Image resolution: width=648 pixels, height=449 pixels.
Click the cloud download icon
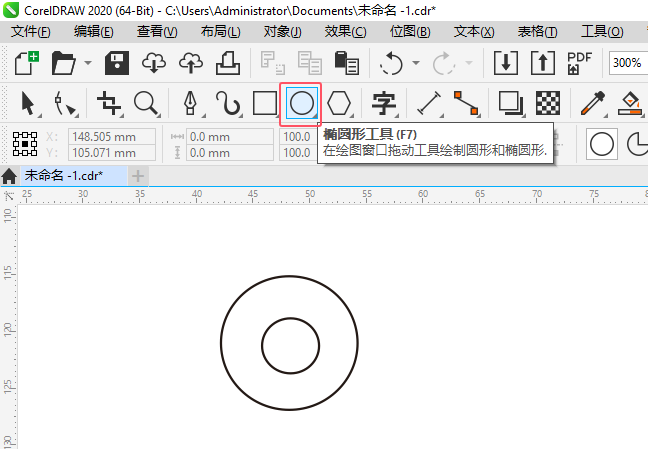click(154, 63)
